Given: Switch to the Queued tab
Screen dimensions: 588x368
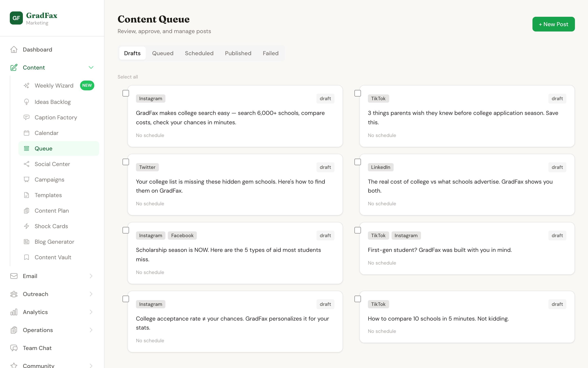Looking at the screenshot, I should 163,53.
